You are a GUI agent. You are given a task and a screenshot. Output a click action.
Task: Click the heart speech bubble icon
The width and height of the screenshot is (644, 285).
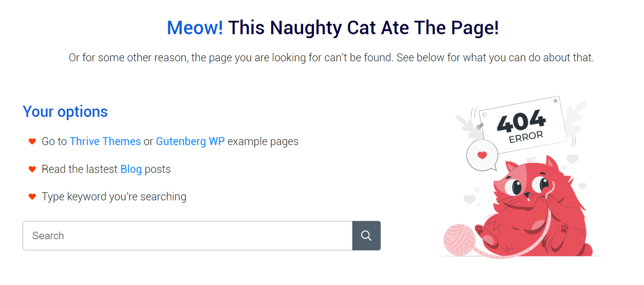coord(482,156)
